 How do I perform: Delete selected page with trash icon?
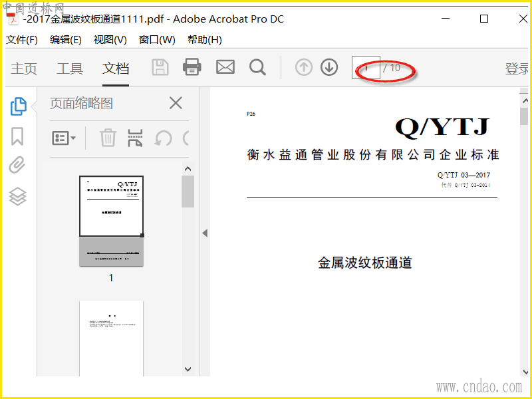[x=108, y=138]
